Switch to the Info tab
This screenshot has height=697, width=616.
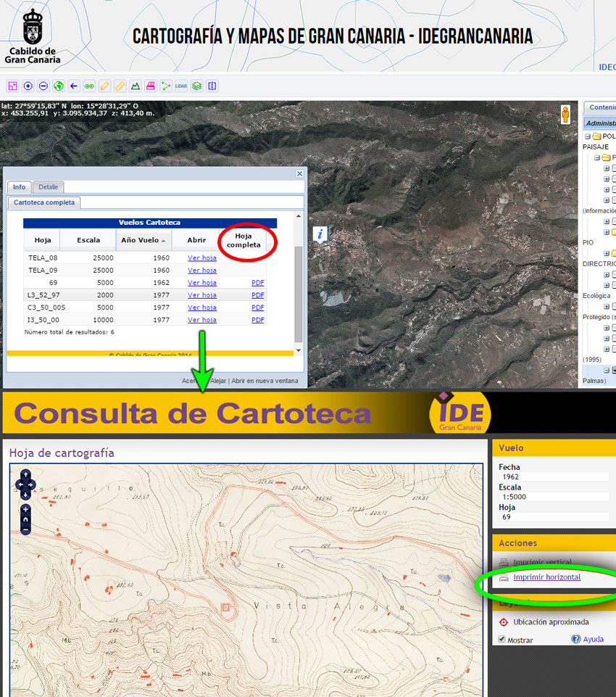pos(19,187)
